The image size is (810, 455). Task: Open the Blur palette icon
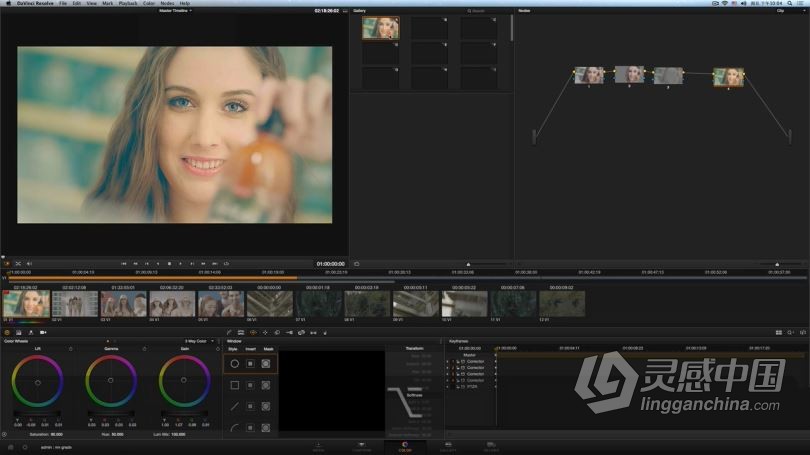coord(277,333)
